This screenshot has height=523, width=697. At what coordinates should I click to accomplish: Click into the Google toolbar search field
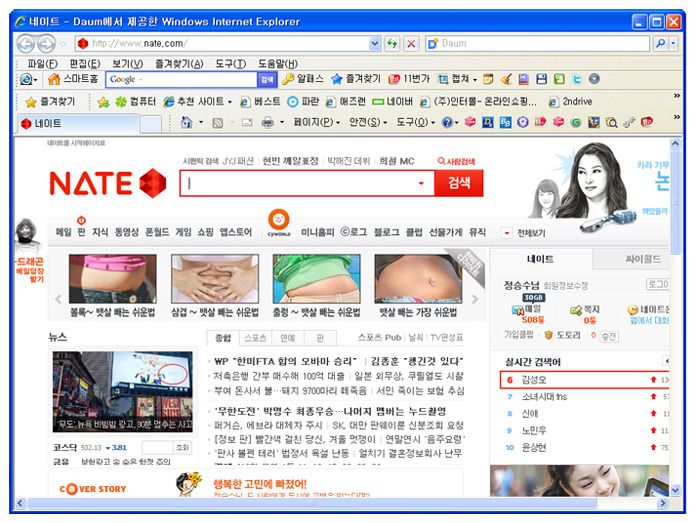(x=181, y=80)
